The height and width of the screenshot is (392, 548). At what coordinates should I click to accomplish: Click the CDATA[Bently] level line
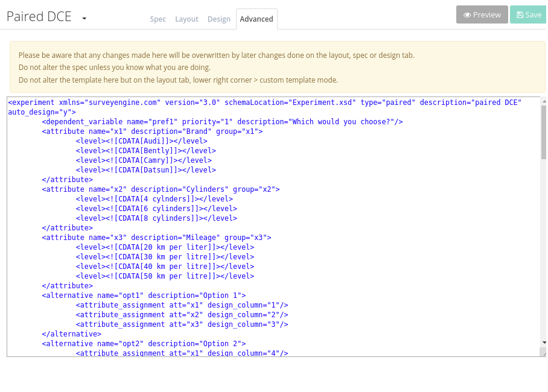click(x=145, y=151)
